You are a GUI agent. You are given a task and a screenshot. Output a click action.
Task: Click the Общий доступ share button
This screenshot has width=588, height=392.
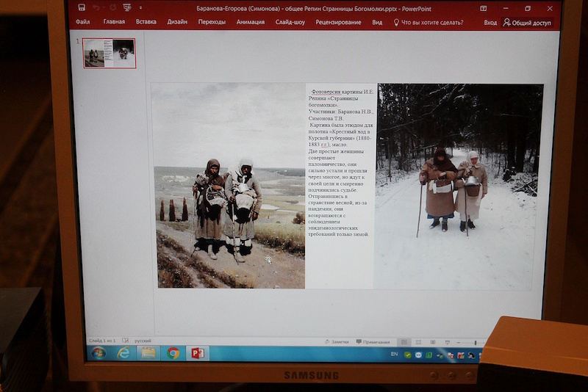click(527, 23)
